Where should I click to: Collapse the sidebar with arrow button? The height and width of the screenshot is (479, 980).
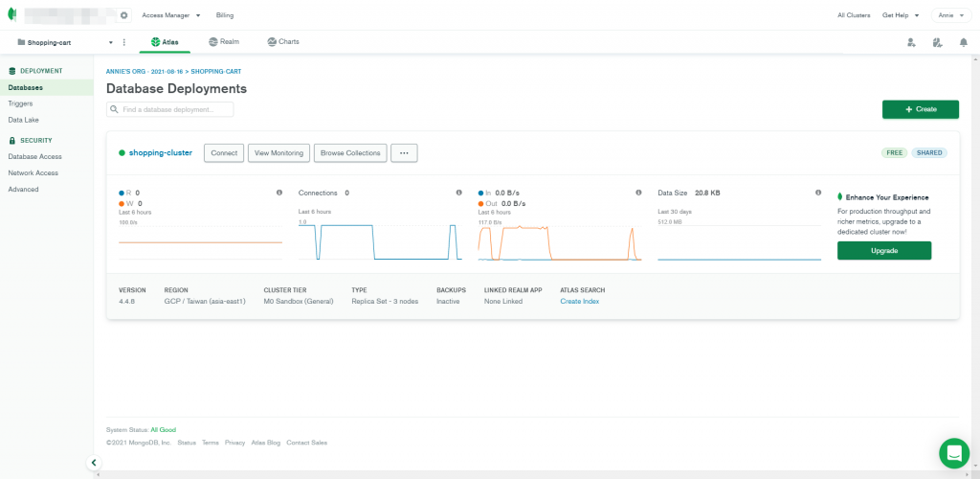(93, 463)
